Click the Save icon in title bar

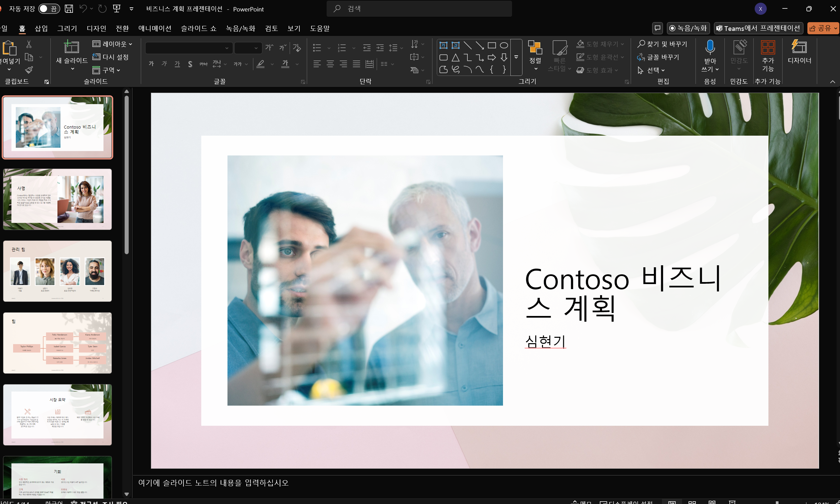pyautogui.click(x=69, y=9)
